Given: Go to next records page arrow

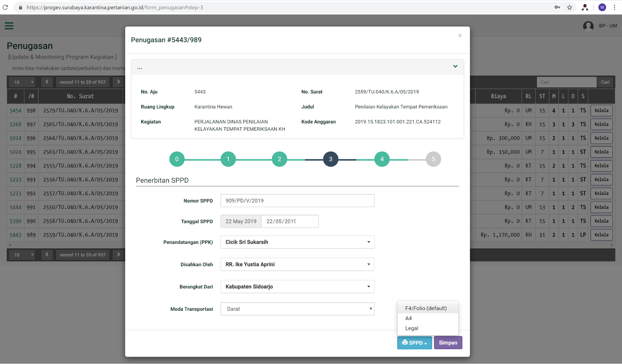Looking at the screenshot, I should (119, 82).
